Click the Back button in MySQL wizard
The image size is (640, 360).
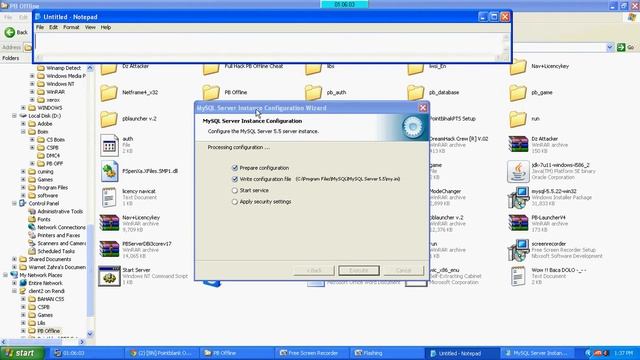coord(314,270)
